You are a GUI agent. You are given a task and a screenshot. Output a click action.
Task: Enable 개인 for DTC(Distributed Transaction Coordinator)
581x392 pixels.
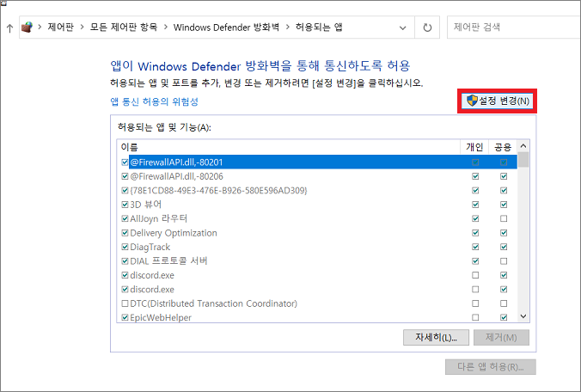click(x=475, y=303)
